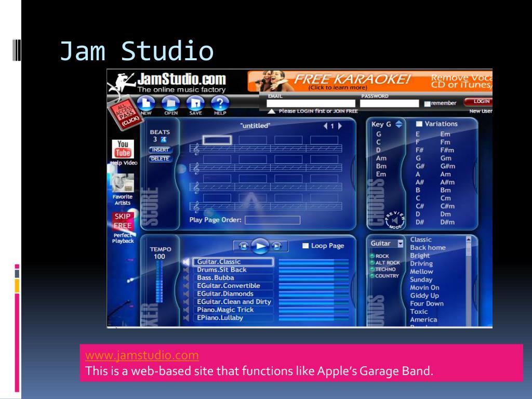
Task: Select the ALT ROCK style radio button
Action: (x=372, y=262)
